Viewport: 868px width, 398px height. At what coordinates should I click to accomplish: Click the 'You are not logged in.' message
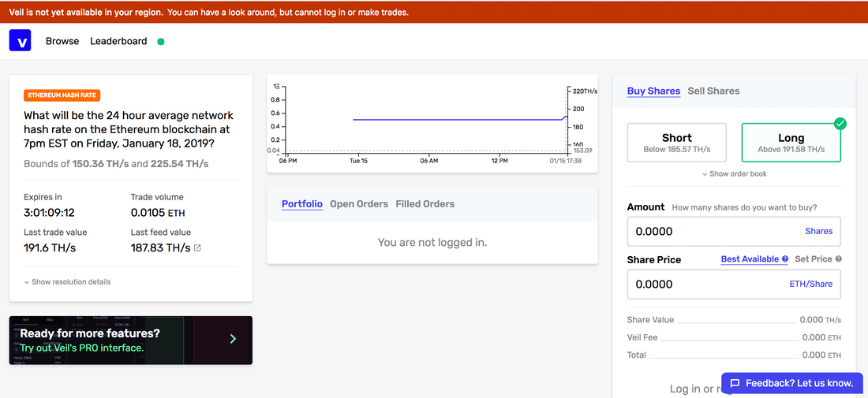click(432, 242)
